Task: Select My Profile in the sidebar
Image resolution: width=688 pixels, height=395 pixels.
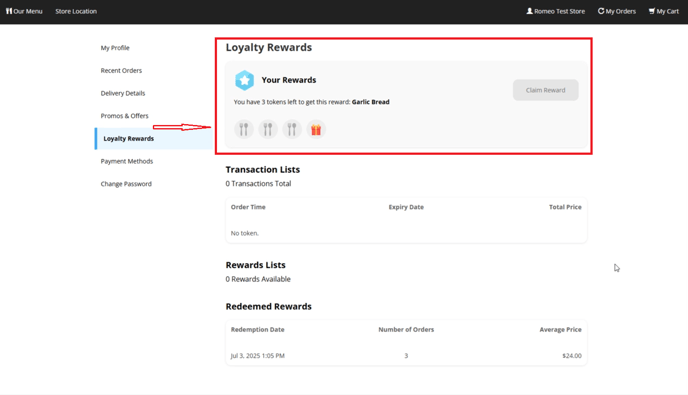Action: pos(115,48)
